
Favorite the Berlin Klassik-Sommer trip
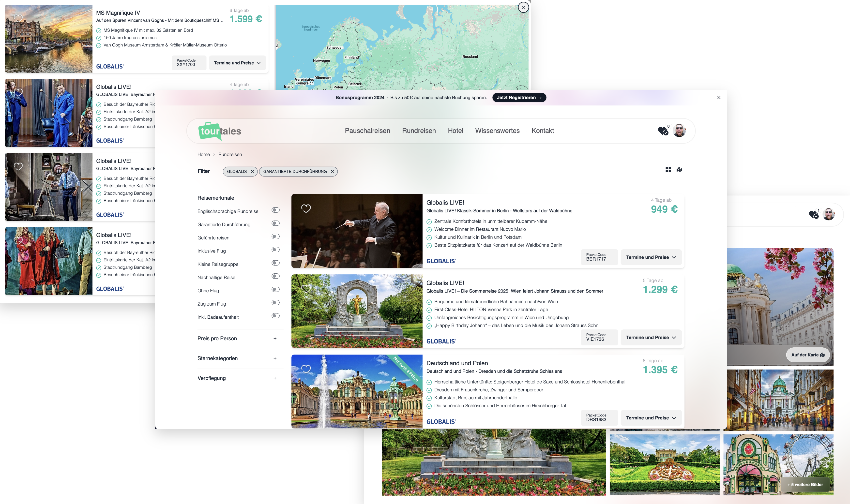pyautogui.click(x=306, y=208)
